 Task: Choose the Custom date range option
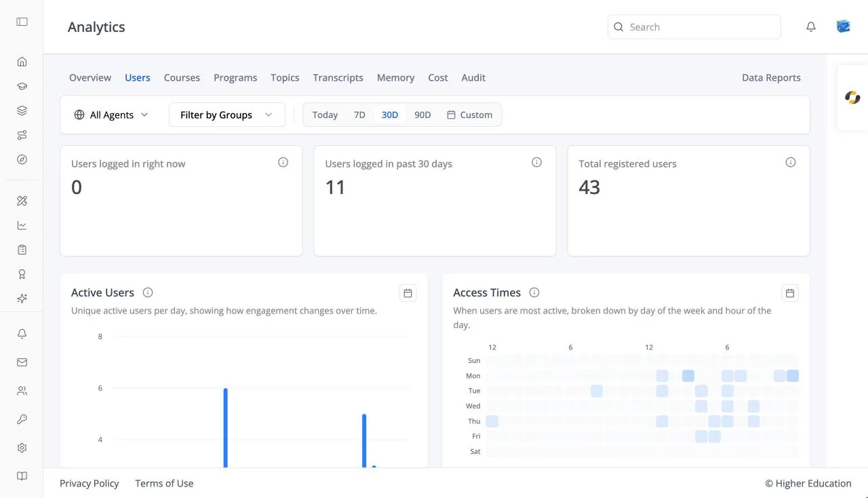click(x=469, y=115)
